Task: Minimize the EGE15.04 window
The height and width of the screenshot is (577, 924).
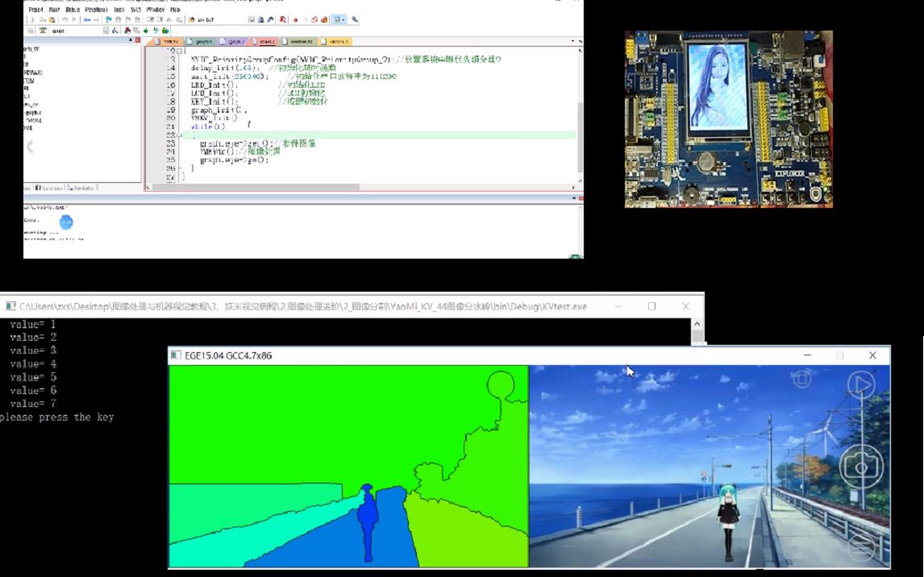Action: click(807, 355)
